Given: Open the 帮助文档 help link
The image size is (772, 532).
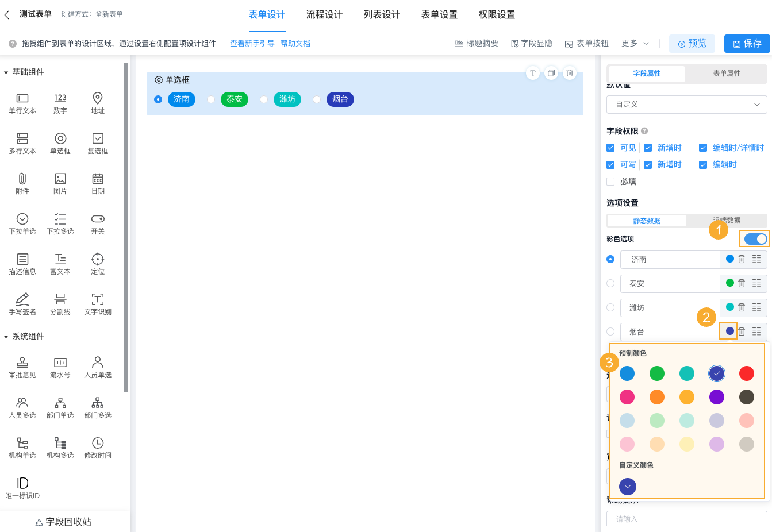Looking at the screenshot, I should [x=295, y=43].
